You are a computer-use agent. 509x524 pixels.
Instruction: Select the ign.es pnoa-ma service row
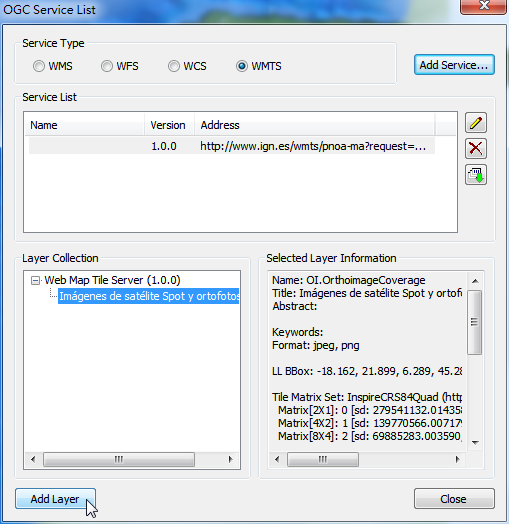[232, 146]
